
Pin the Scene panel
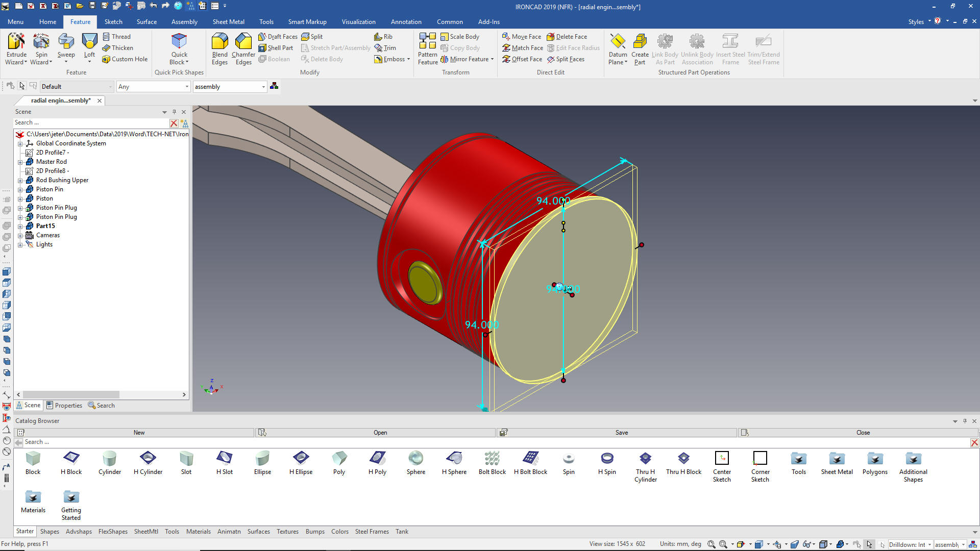[x=174, y=112]
